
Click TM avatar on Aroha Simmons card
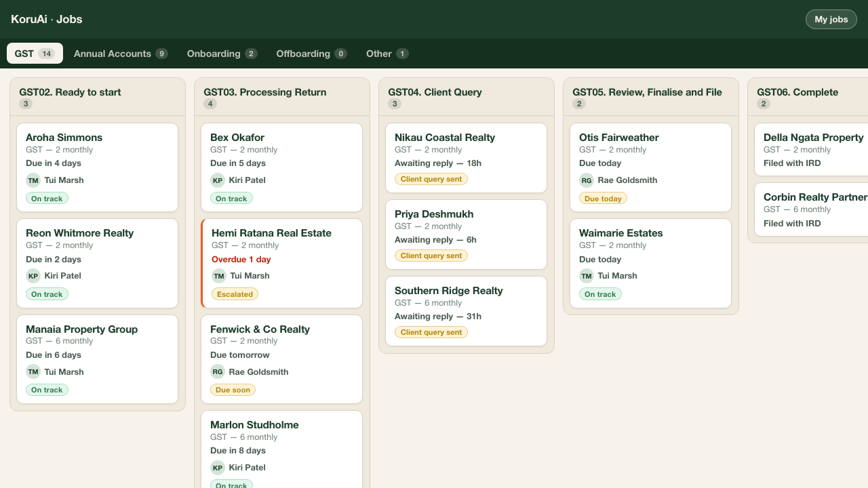(33, 180)
